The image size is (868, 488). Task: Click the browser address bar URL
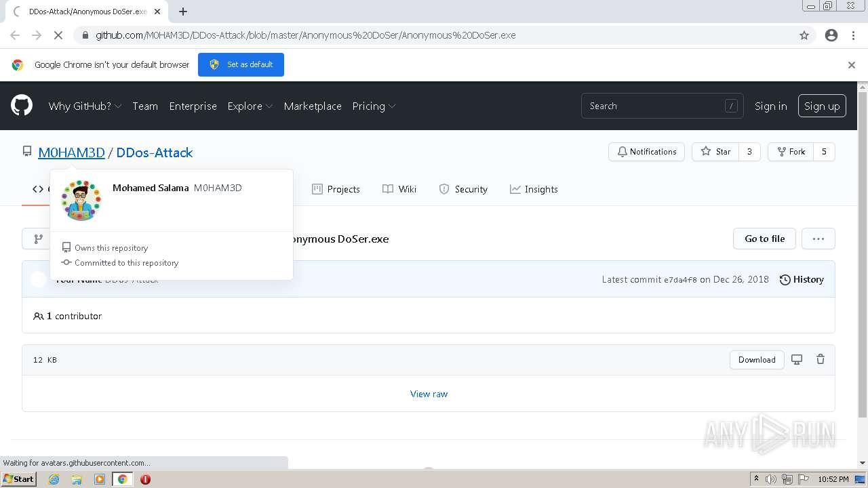pos(305,35)
